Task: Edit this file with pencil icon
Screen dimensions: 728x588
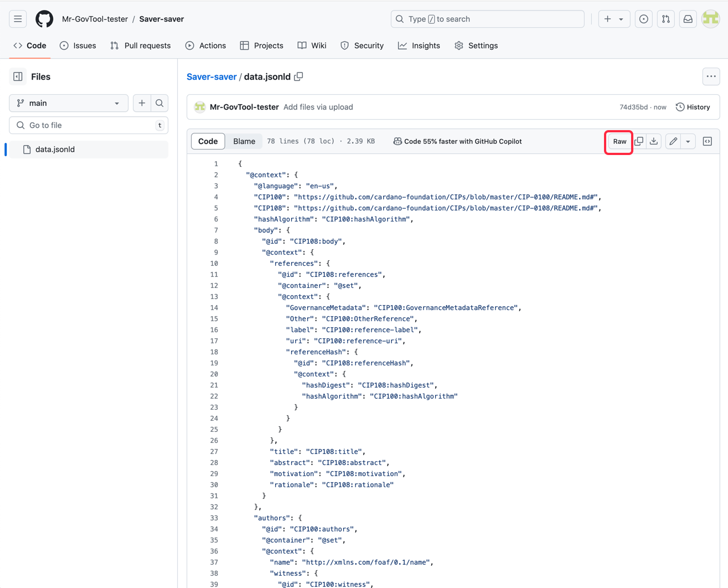Action: click(673, 141)
